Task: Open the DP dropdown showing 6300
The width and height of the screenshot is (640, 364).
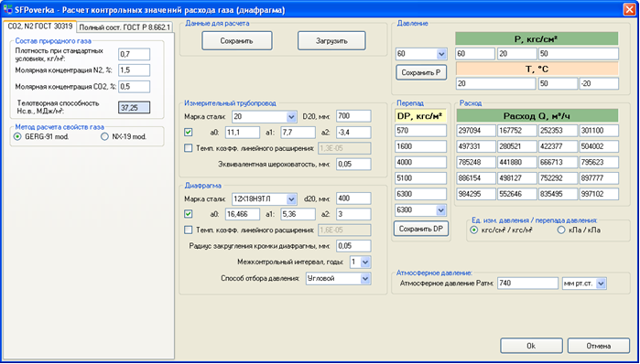Action: pos(421,210)
